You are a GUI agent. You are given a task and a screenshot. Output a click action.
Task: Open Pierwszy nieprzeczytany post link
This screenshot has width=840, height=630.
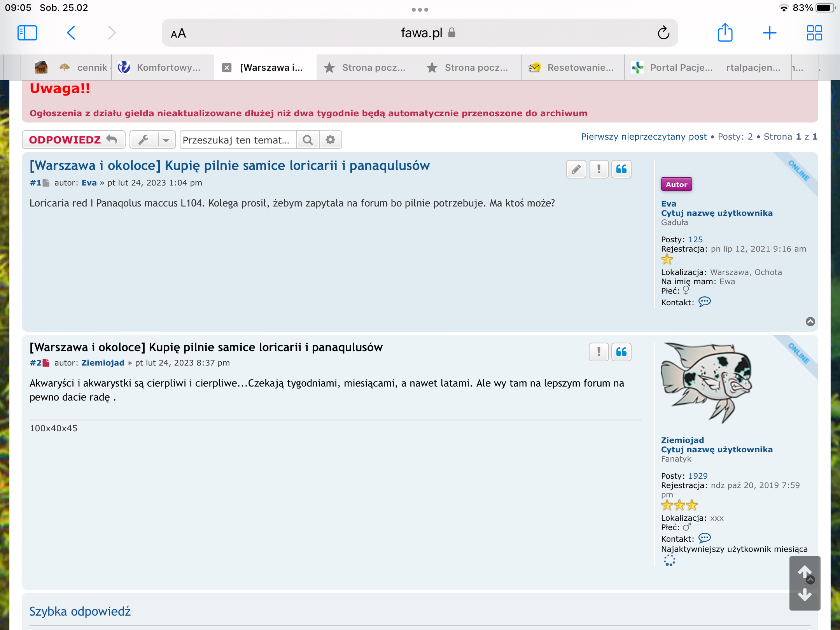(644, 137)
